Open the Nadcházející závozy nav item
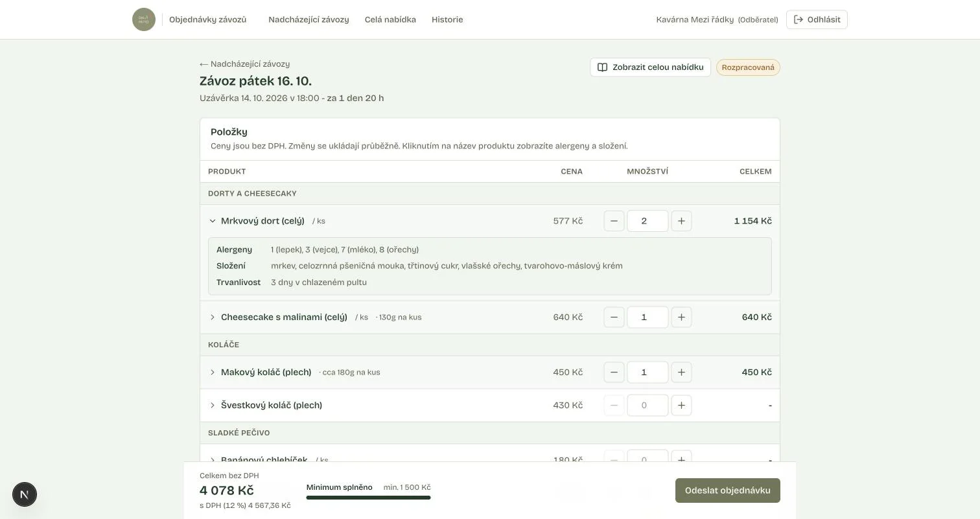980x519 pixels. (x=309, y=19)
